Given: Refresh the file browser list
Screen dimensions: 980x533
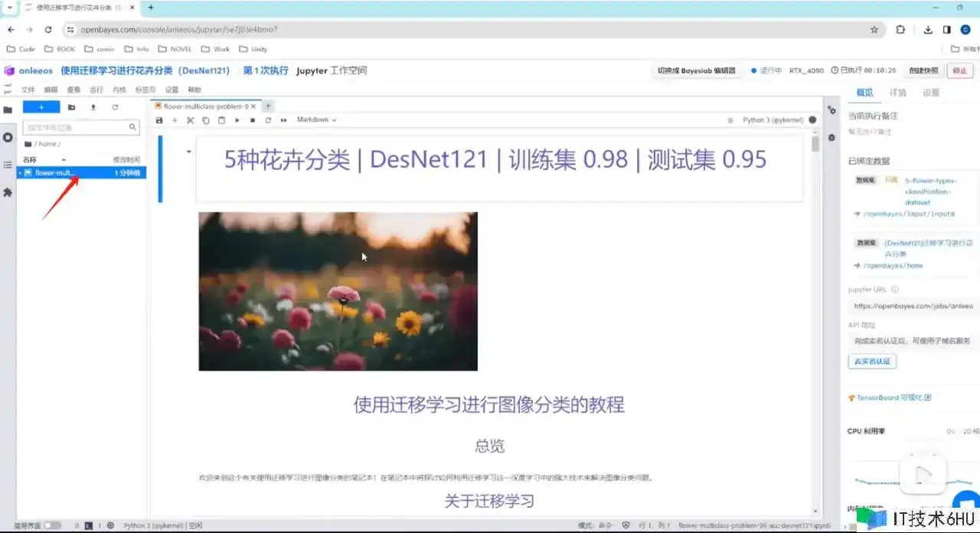Looking at the screenshot, I should click(115, 107).
